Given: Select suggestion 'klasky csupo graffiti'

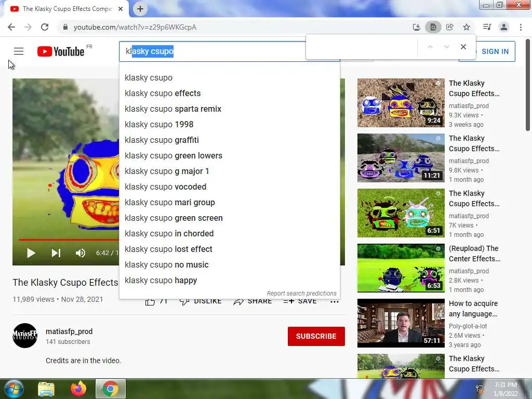Looking at the screenshot, I should (x=229, y=140).
